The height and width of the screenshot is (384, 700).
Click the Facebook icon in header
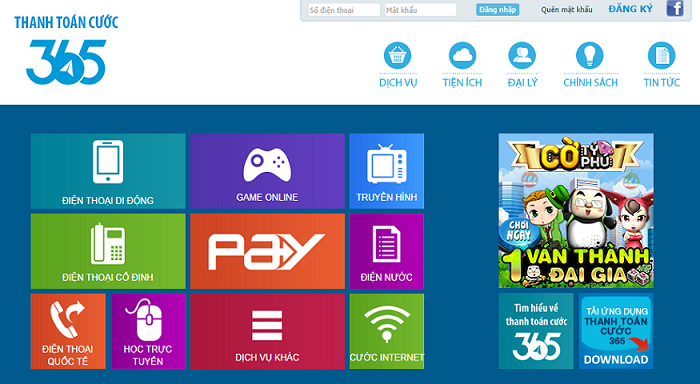pos(675,8)
